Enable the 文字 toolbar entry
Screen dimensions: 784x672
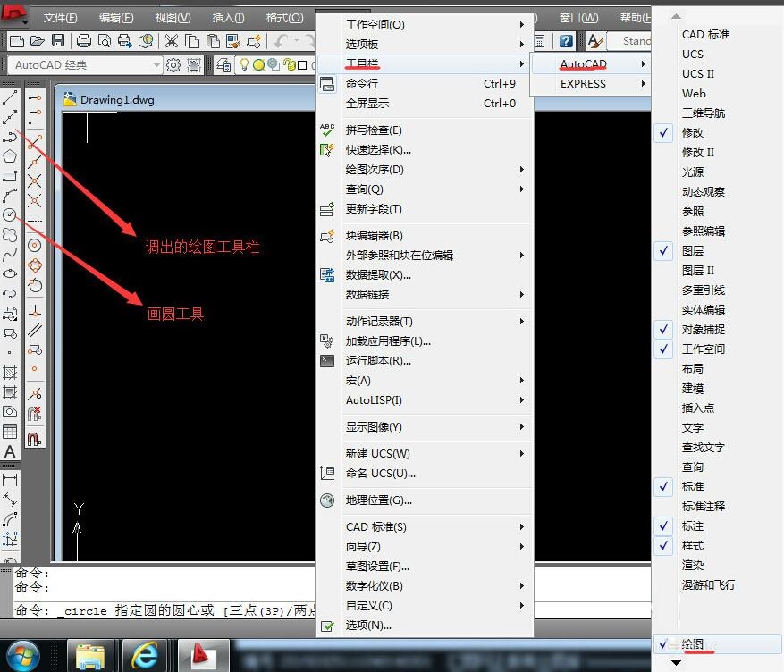(x=693, y=428)
